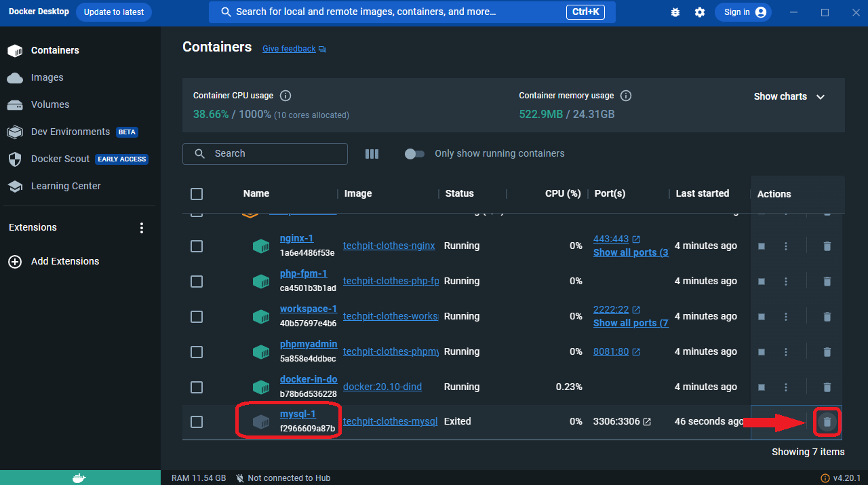This screenshot has height=485, width=868.
Task: Click the info icon beside Container CPU usage
Action: coord(285,96)
